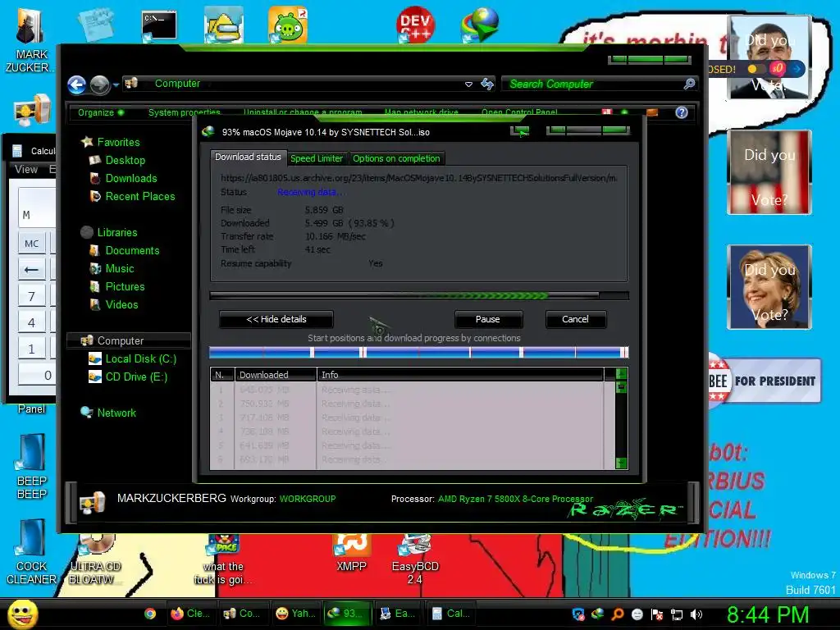The image size is (840, 630).
Task: Open Internet Download Manager desktop icon
Action: [480, 25]
